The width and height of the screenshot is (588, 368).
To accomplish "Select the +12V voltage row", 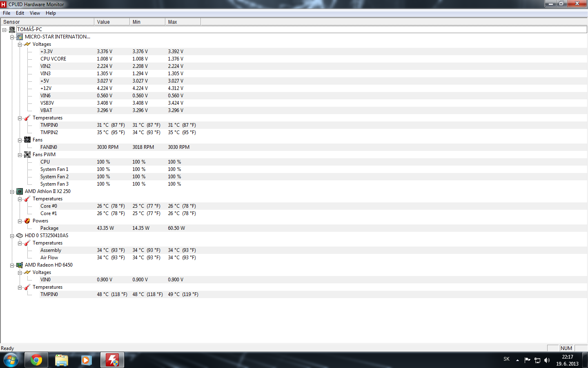I will click(313, 88).
